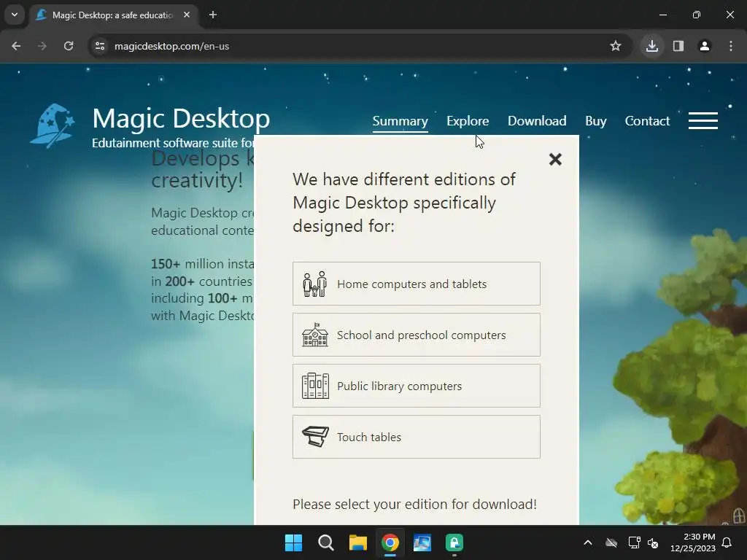Open a new browser tab
Image resolution: width=747 pixels, height=560 pixels.
click(x=213, y=15)
